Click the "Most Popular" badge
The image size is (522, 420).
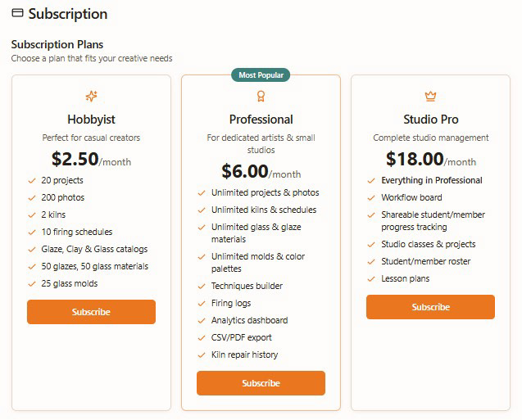261,75
